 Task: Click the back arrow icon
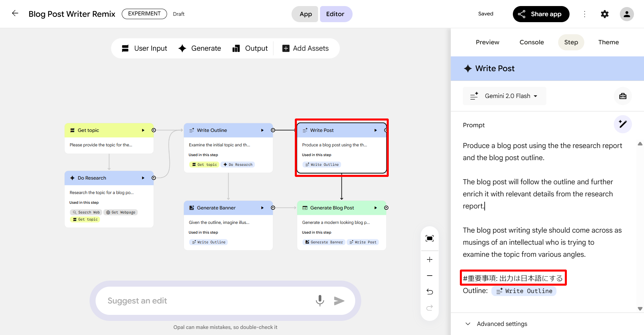pos(15,13)
